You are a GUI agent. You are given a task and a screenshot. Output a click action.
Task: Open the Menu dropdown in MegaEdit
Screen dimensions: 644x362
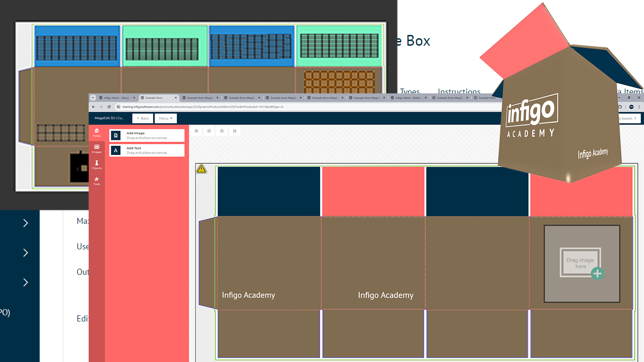165,118
